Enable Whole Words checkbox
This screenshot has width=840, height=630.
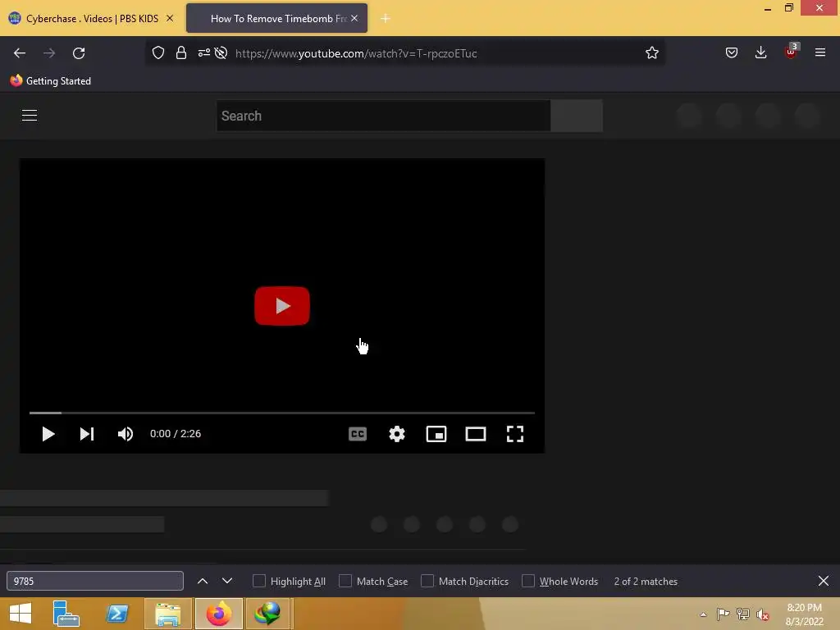tap(528, 582)
